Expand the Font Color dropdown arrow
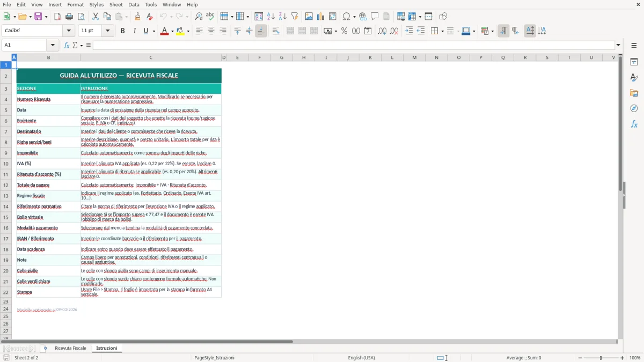 [x=171, y=31]
